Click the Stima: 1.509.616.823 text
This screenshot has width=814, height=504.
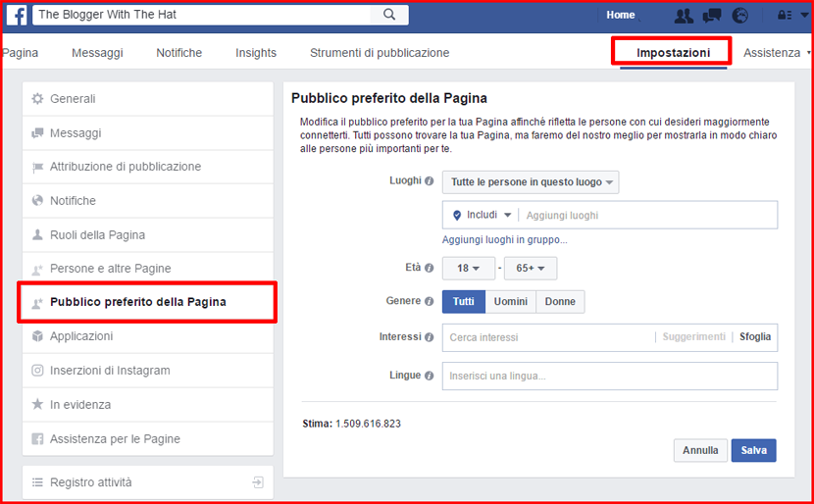351,424
